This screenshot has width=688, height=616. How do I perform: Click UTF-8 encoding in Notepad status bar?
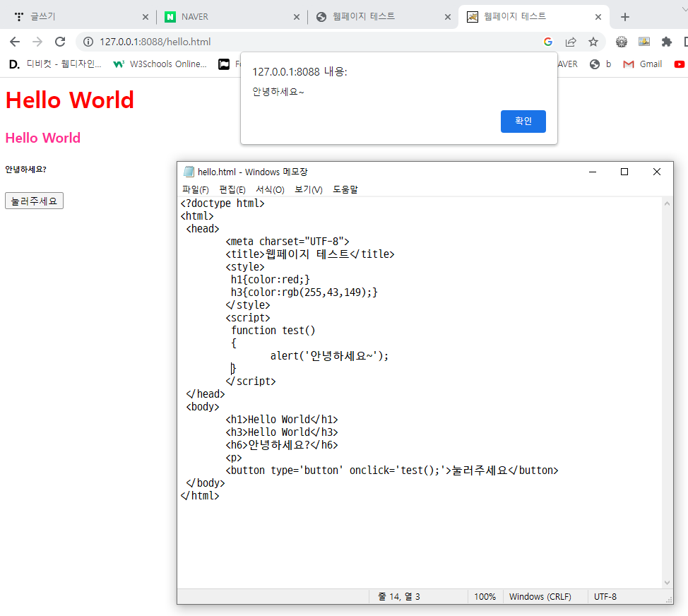pos(605,597)
